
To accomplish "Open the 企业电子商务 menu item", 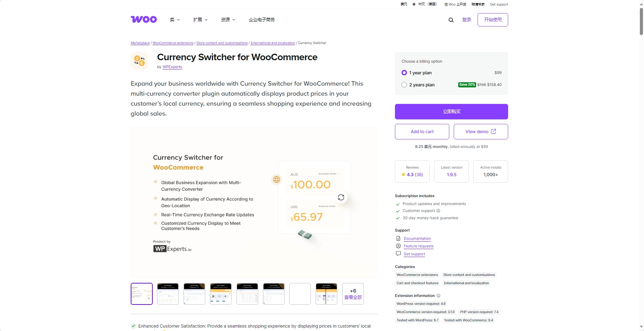I will [262, 20].
